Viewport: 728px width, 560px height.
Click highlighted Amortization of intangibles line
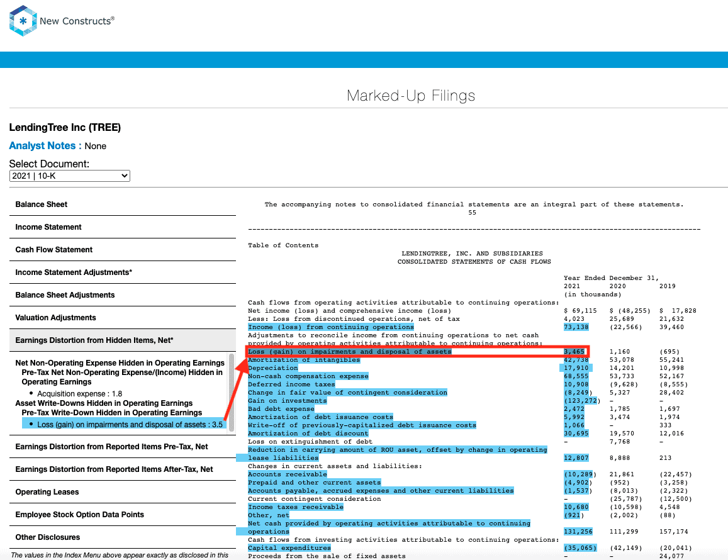[304, 360]
